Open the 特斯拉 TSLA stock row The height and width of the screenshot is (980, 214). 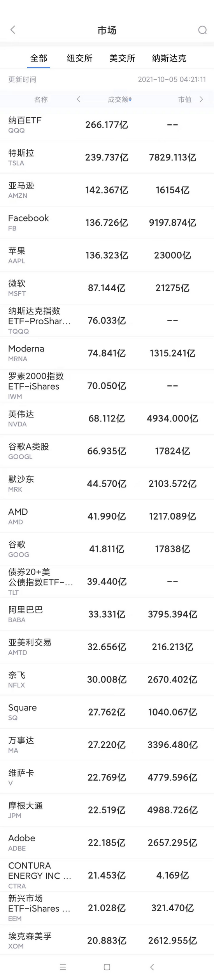click(107, 157)
